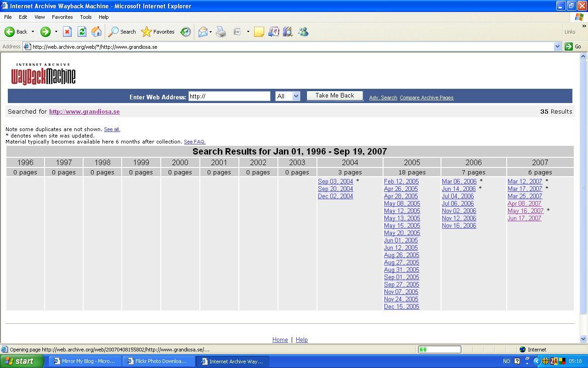The image size is (588, 368).
Task: Open the Edit menu
Action: click(23, 17)
